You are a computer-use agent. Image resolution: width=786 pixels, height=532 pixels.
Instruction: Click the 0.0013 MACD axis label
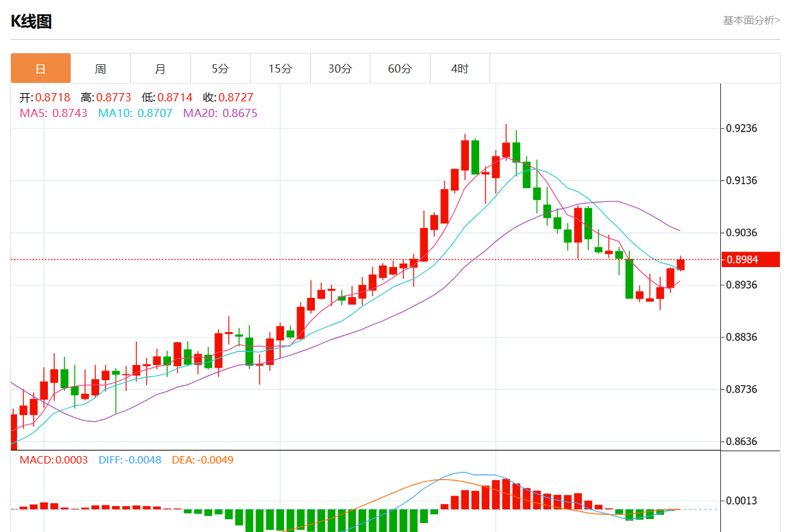coord(741,501)
